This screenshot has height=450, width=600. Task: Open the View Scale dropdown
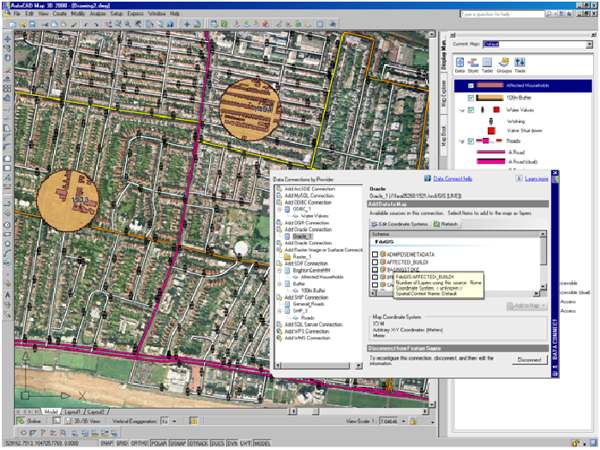coord(404,421)
